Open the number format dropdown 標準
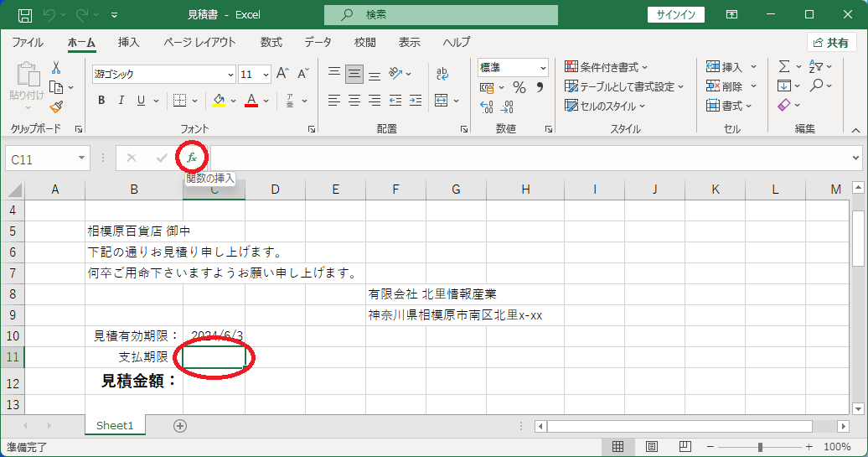Viewport: 868px width, 457px height. coord(543,68)
